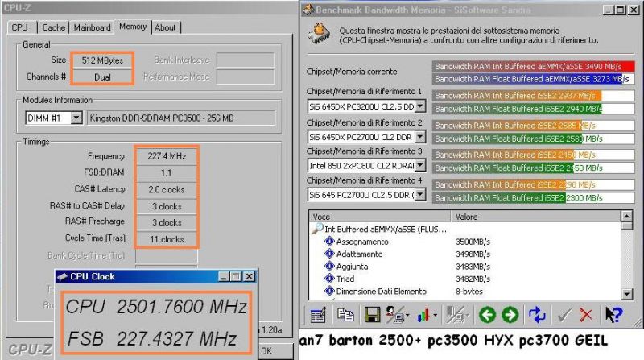644x360 pixels.
Task: Click orange Int Buffered iSSE2 2937 MB/s bar
Action: (x=533, y=96)
